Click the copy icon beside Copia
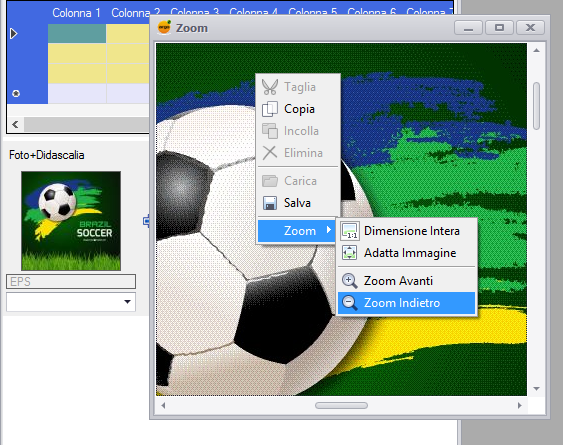The height and width of the screenshot is (445, 563). 270,109
